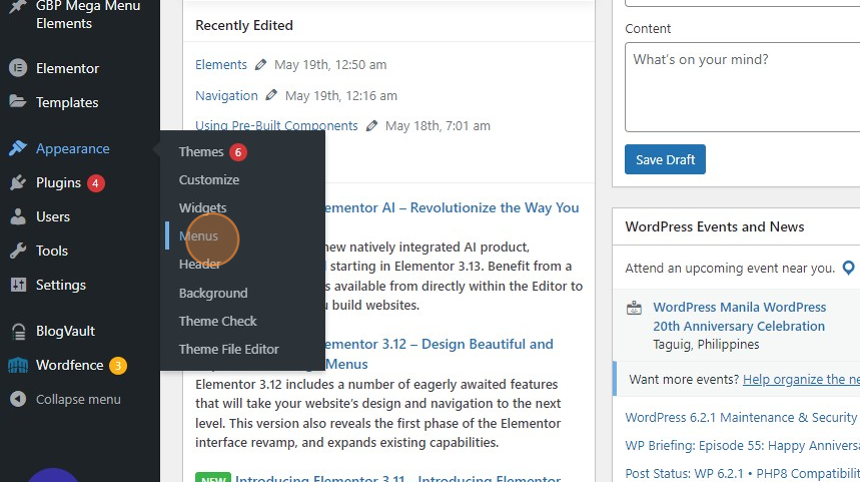
Task: Click the 'Taguig, Philippines' location text
Action: click(x=706, y=344)
